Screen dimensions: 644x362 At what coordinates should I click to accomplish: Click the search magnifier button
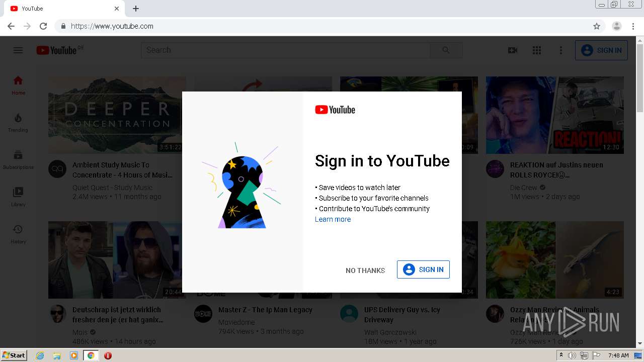446,50
